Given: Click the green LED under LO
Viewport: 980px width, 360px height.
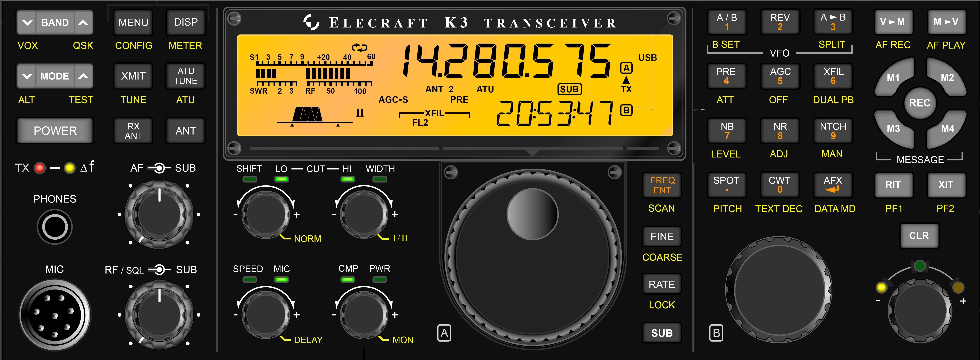Looking at the screenshot, I should coord(282,179).
